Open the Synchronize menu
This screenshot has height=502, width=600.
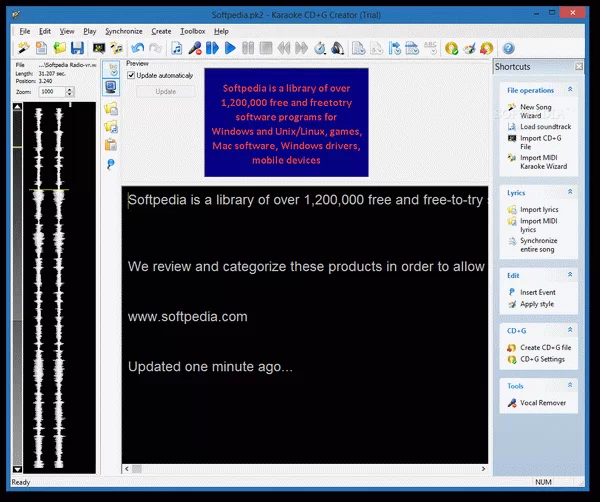124,31
